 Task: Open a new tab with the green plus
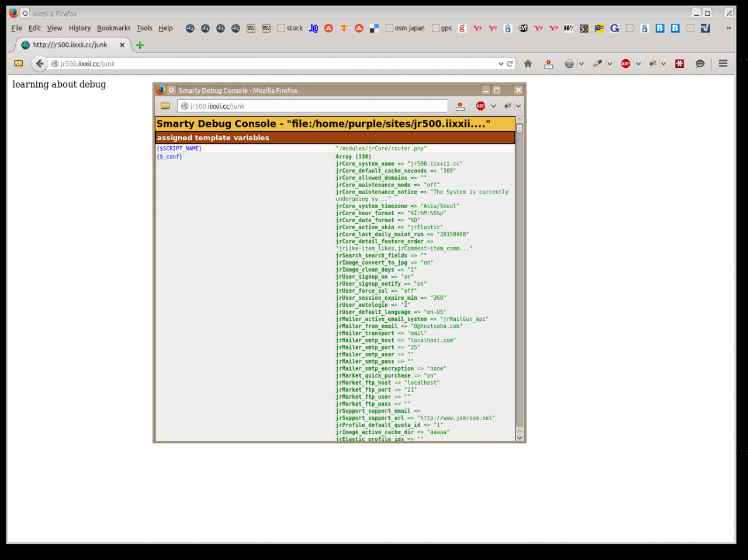click(x=140, y=45)
